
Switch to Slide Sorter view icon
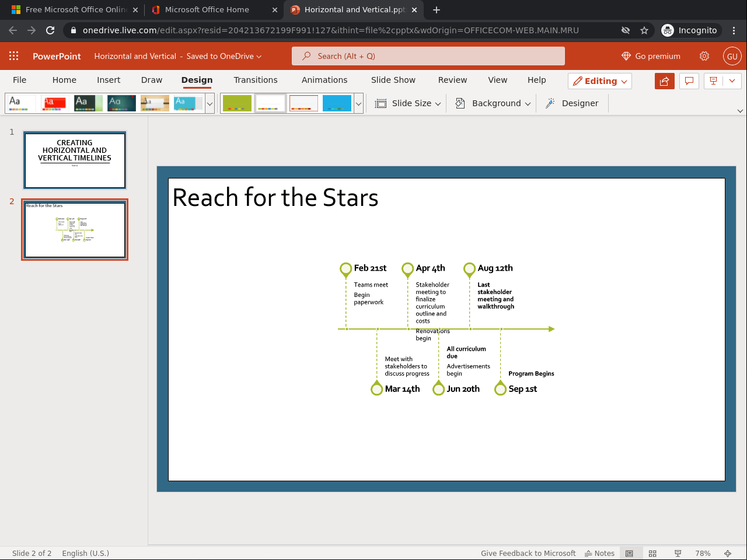tap(653, 553)
